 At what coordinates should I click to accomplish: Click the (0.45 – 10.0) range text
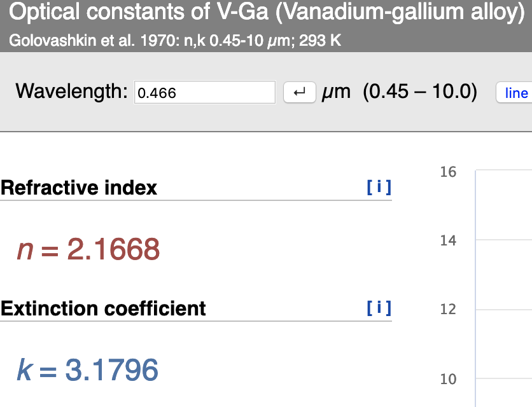(420, 92)
